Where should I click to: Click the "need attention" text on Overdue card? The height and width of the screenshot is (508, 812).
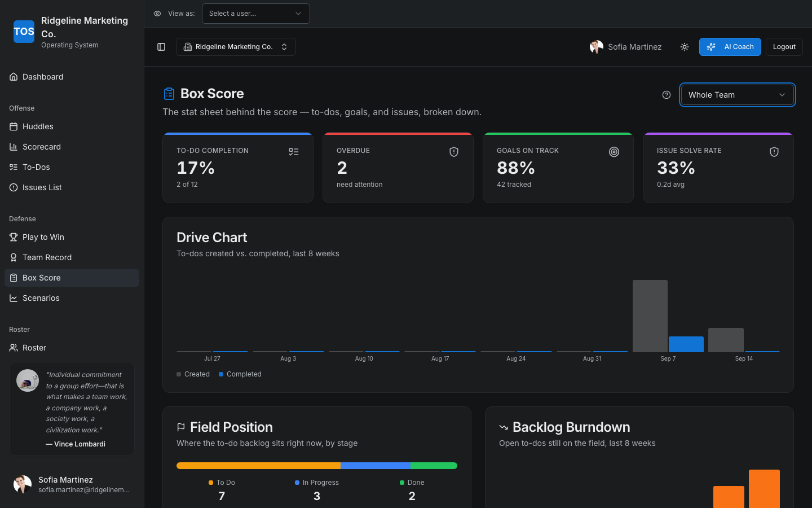point(359,185)
